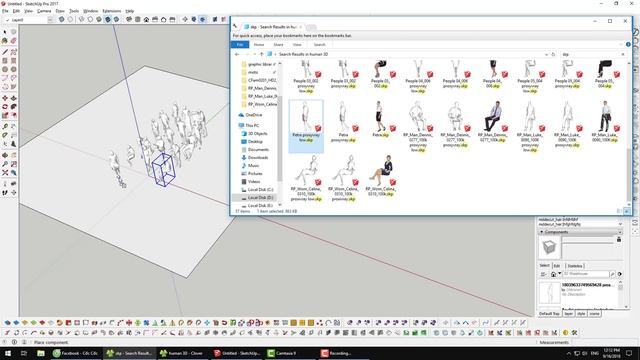This screenshot has height=360, width=640.
Task: Open the Edit tab in Components panel
Action: [x=557, y=266]
